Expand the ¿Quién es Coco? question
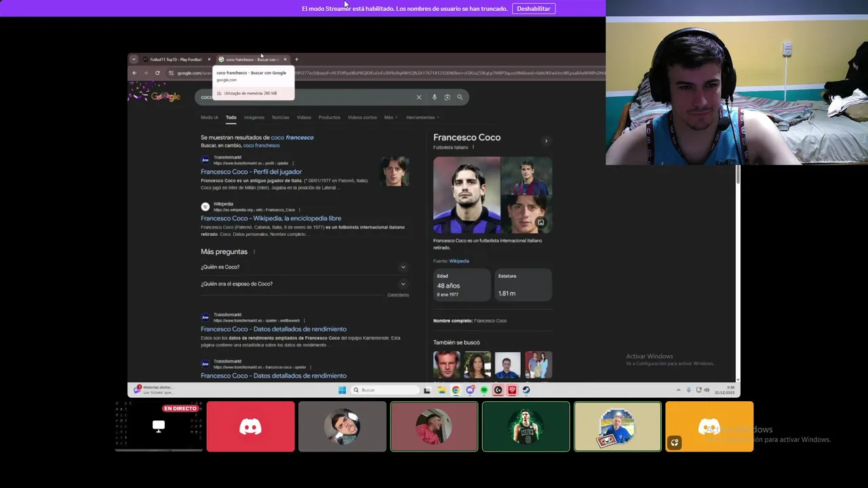Image resolution: width=868 pixels, height=488 pixels. tap(304, 267)
